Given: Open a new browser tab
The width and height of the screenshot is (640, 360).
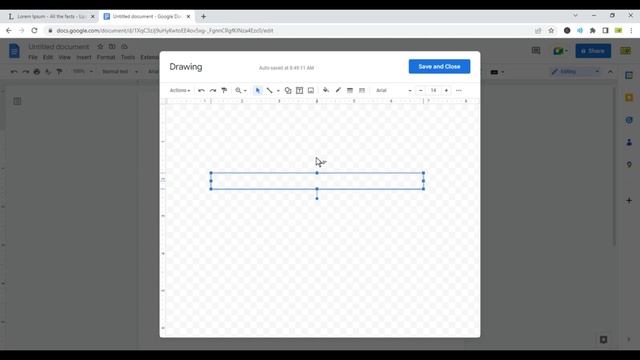Looking at the screenshot, I should click(x=203, y=16).
